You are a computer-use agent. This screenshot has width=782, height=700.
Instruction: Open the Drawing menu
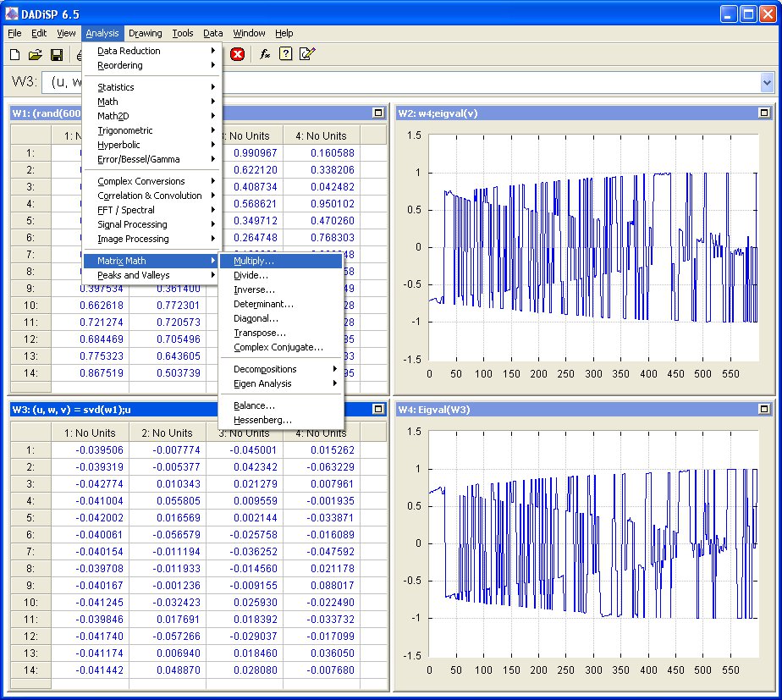point(145,33)
